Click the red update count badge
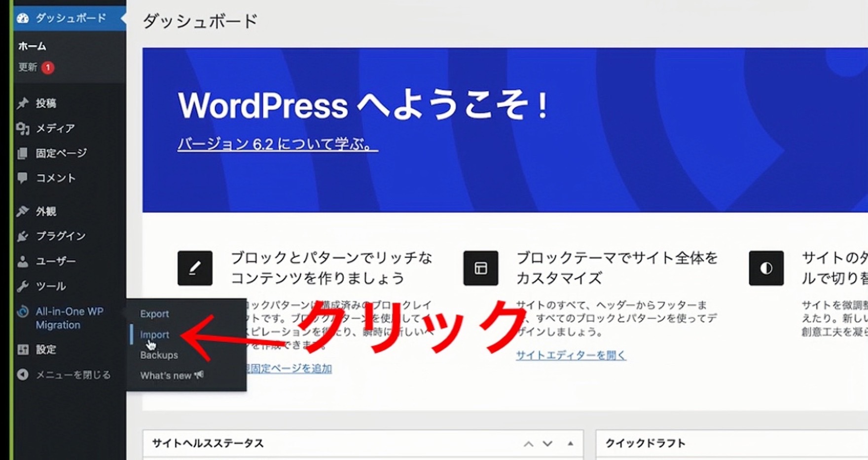This screenshot has height=460, width=868. [x=48, y=67]
